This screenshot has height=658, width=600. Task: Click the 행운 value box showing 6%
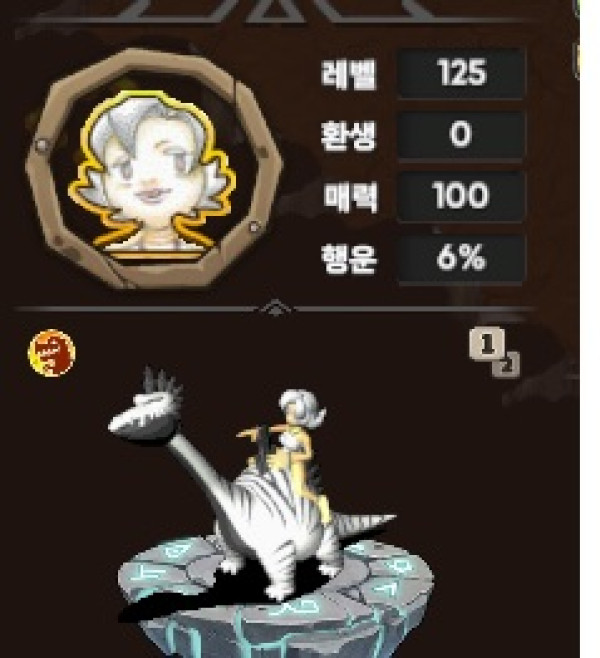(x=461, y=258)
